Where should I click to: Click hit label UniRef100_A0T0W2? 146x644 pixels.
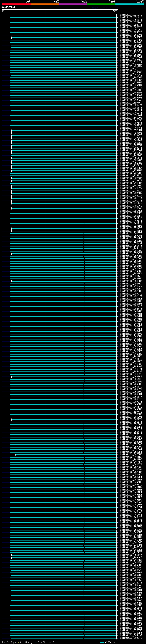(x=131, y=47)
